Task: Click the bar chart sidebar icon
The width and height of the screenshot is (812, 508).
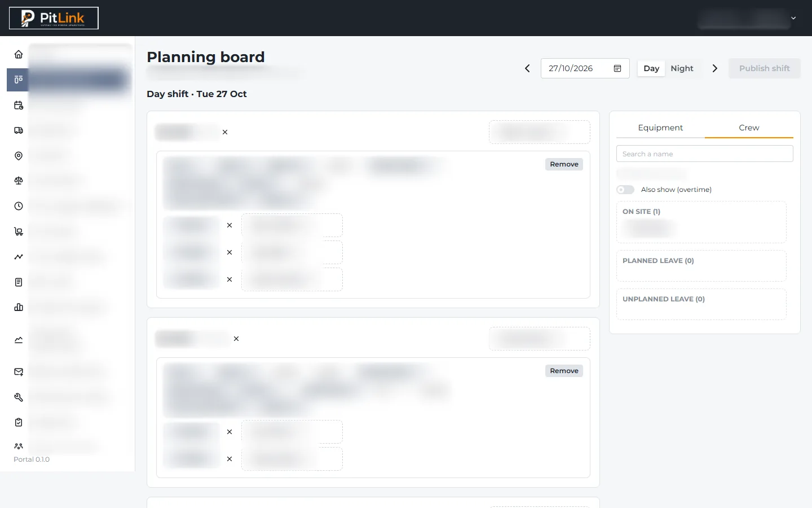Action: pos(19,307)
